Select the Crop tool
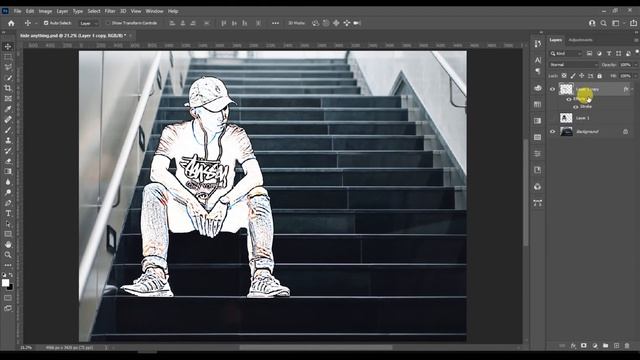Image resolution: width=640 pixels, height=360 pixels. point(8,88)
